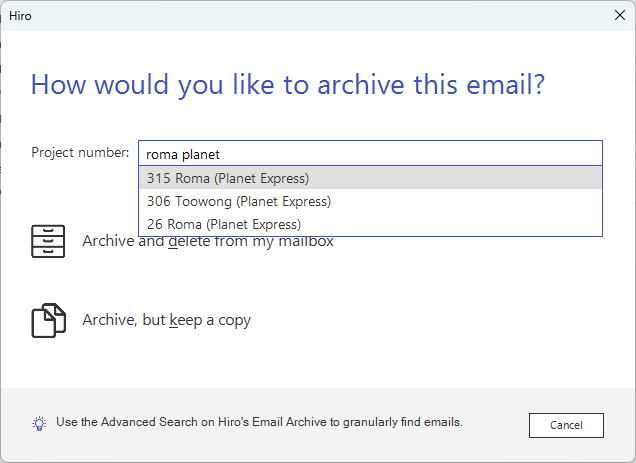Click the lightbulb tip icon
636x463 pixels.
click(39, 423)
